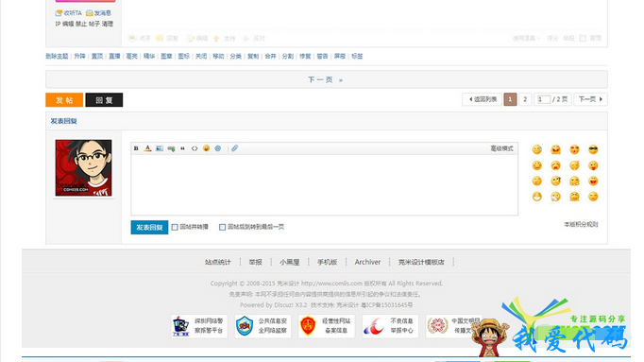
Task: Insert an image via editor toolbar
Action: (x=160, y=148)
